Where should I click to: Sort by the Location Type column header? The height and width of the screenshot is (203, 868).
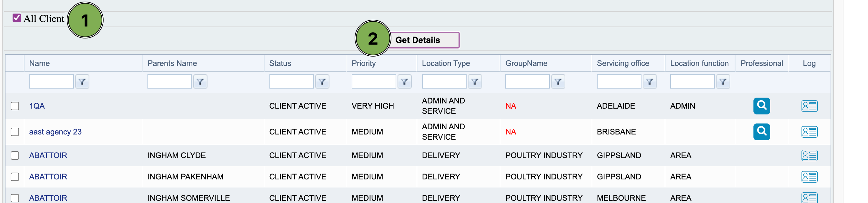click(x=446, y=63)
